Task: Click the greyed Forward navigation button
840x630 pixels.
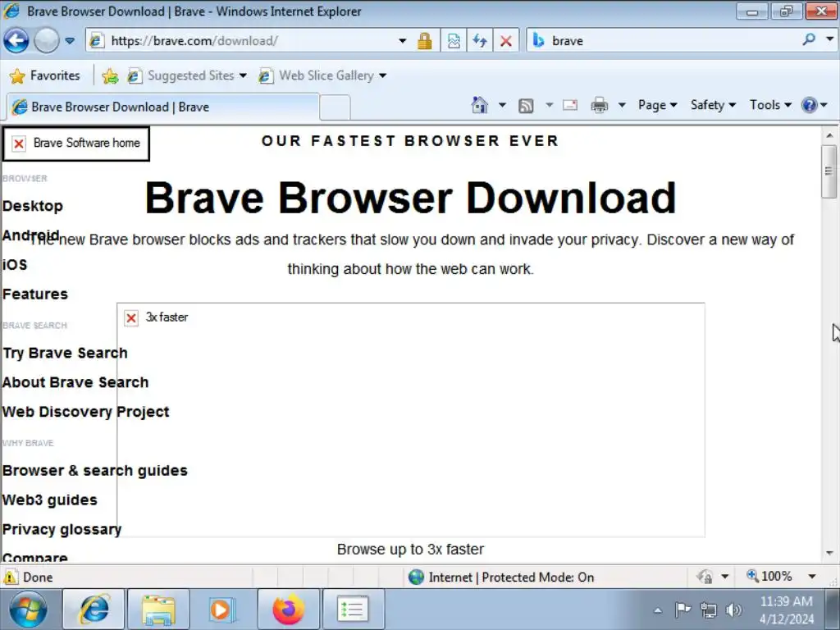Action: 47,41
